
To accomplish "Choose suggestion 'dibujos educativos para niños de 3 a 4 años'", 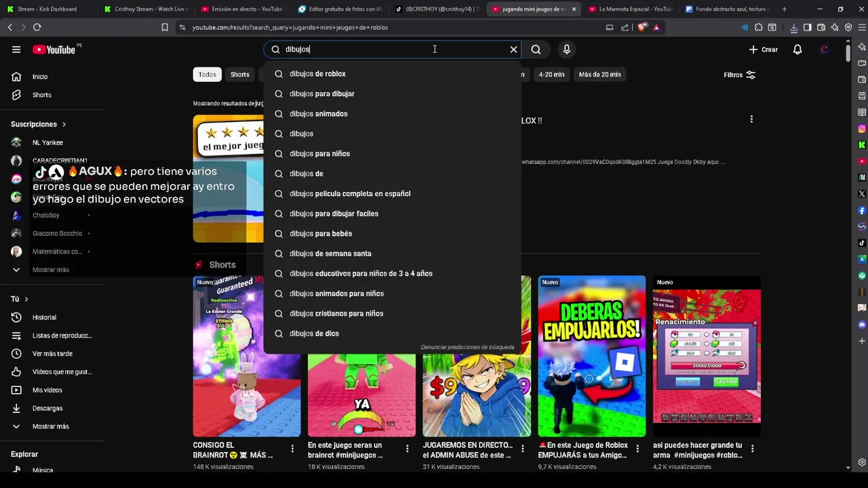I will 392,274.
